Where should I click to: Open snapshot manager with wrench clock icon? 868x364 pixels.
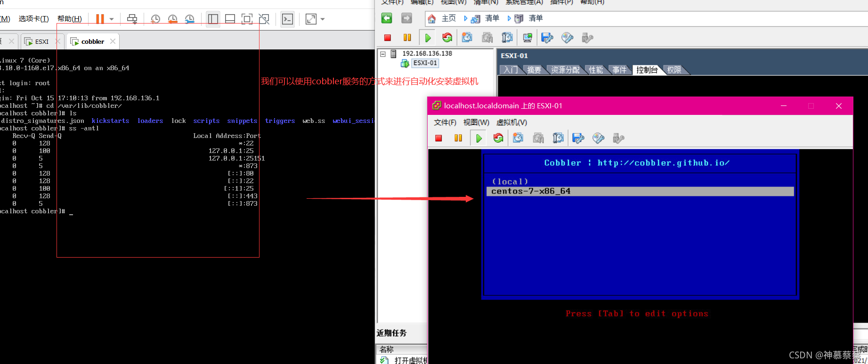(x=189, y=19)
